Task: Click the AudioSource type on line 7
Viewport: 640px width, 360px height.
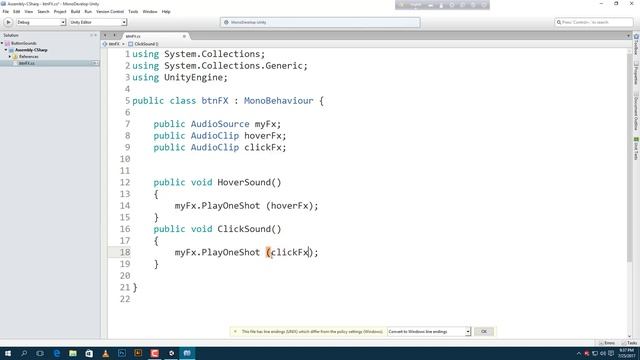Action: 220,124
